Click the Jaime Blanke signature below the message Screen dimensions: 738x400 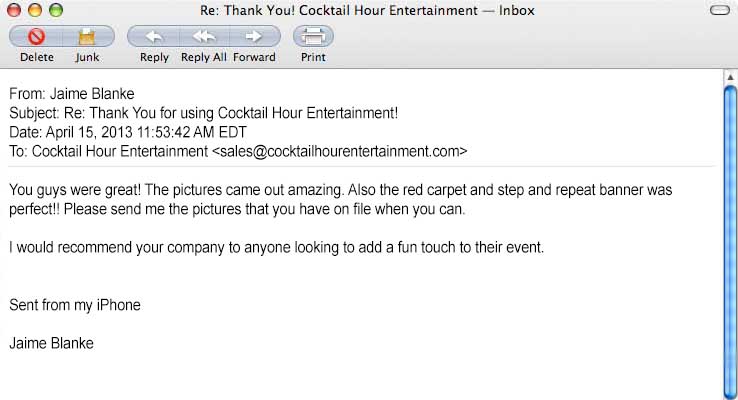click(52, 344)
